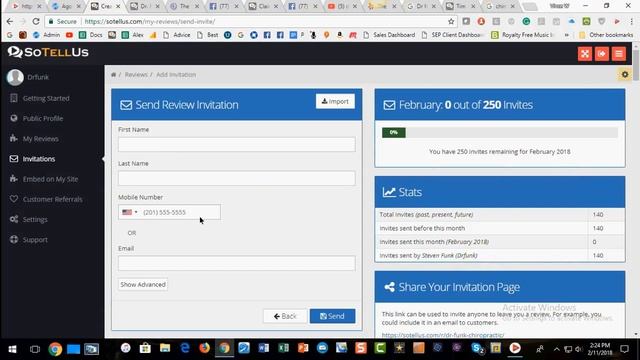Screen dimensions: 640x360
Task: Select Invitations in the sidebar
Action: [39, 159]
